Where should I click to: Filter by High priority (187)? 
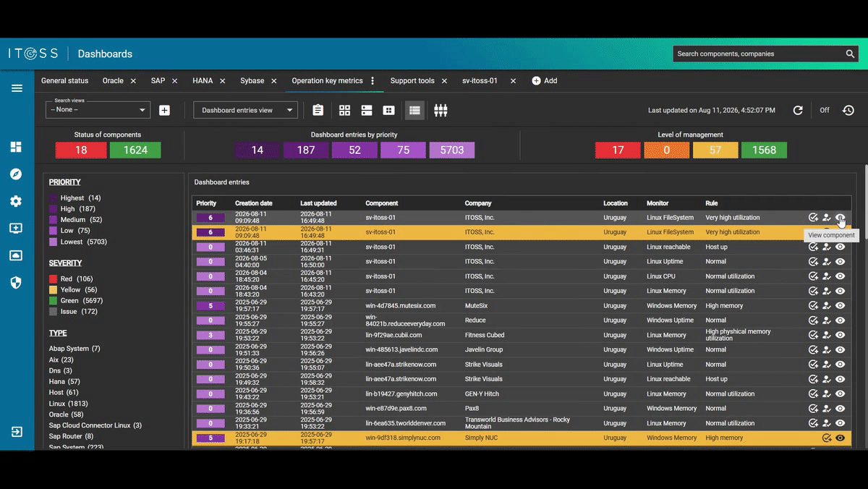tap(72, 209)
